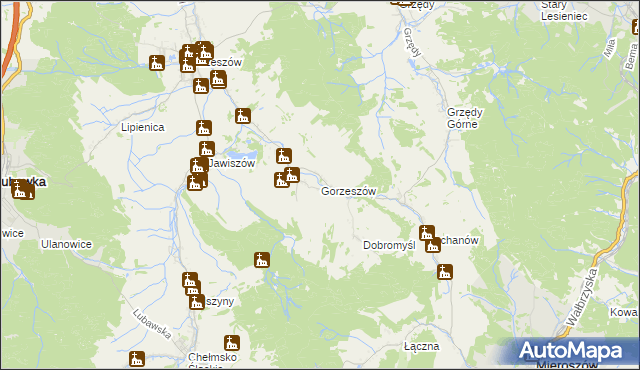Select the church icon south of Dobromyśl near Łączna road
Image resolution: width=640 pixels, height=370 pixels.
(x=445, y=272)
